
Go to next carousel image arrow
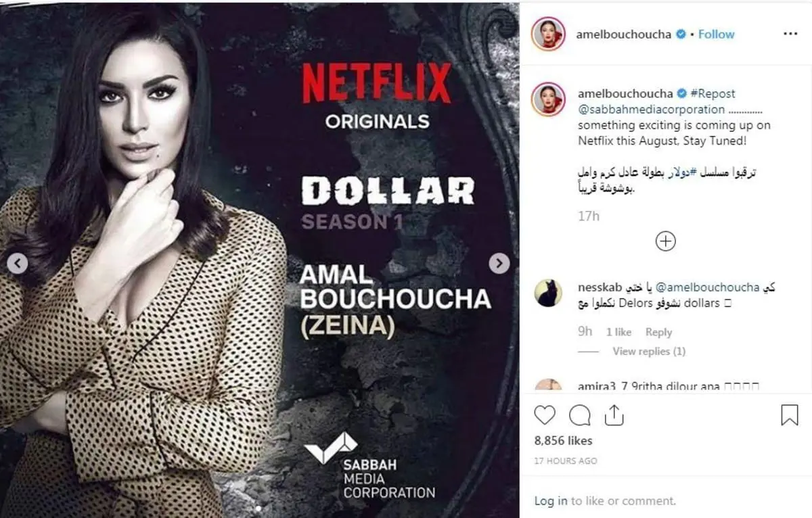pos(499,263)
